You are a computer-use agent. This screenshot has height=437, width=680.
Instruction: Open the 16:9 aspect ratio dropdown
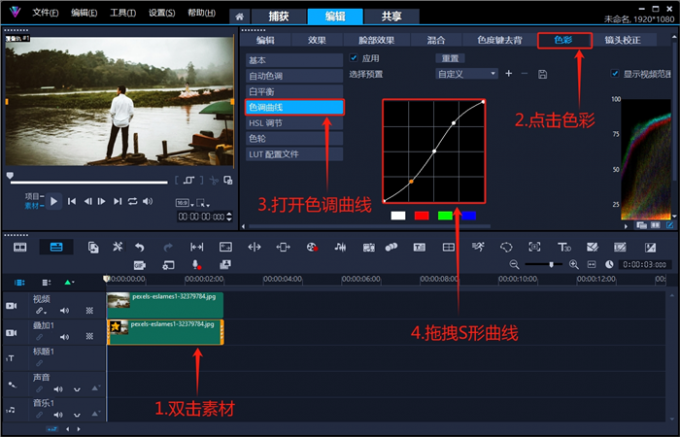(x=184, y=203)
